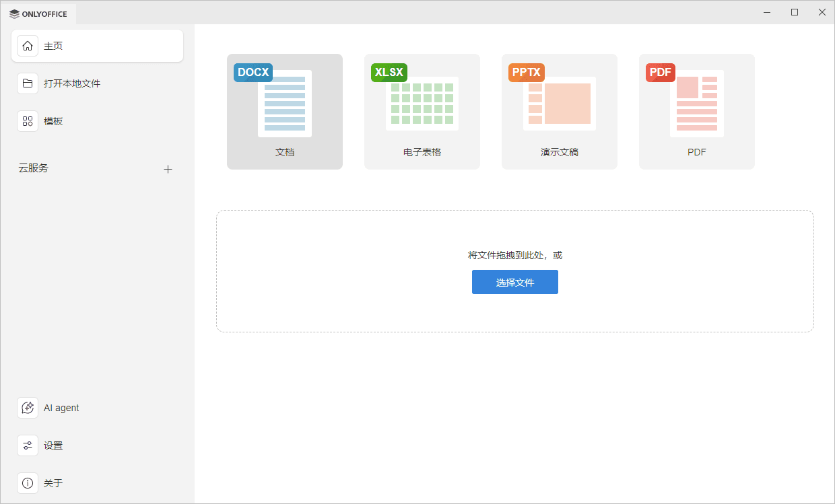Click the folder icon for 打开本地文件

(x=28, y=83)
